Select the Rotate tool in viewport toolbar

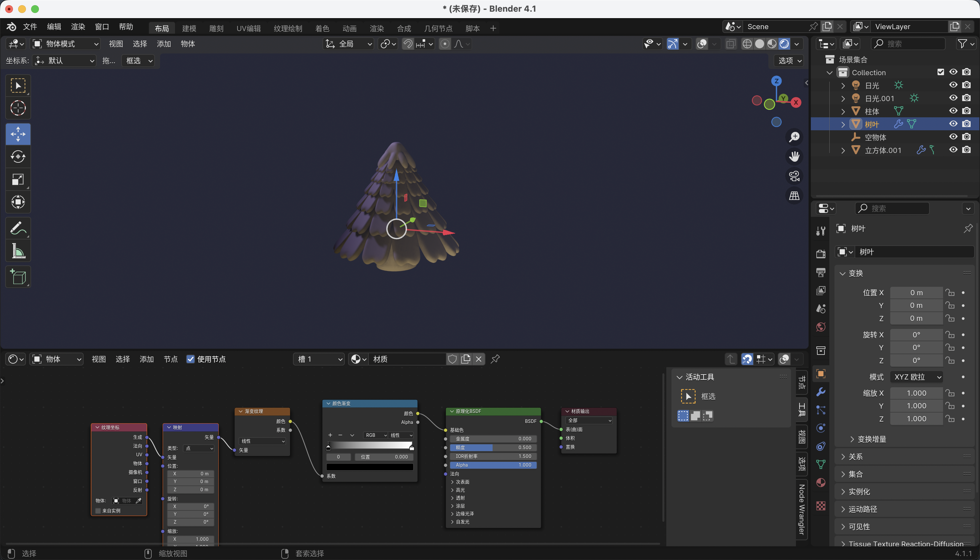coord(18,157)
